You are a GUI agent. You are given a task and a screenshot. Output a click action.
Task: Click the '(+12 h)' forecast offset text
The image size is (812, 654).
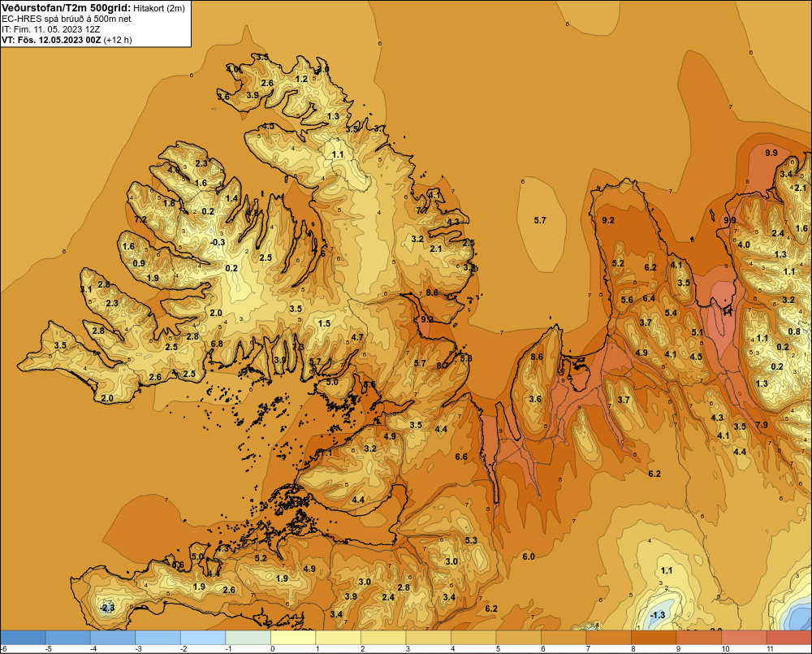pyautogui.click(x=118, y=40)
